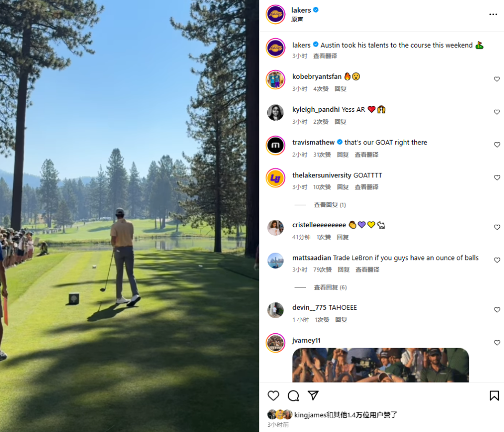Reply to devin__775's TAHOEEE comment
Viewport: 504px width, 432px height.
point(341,320)
